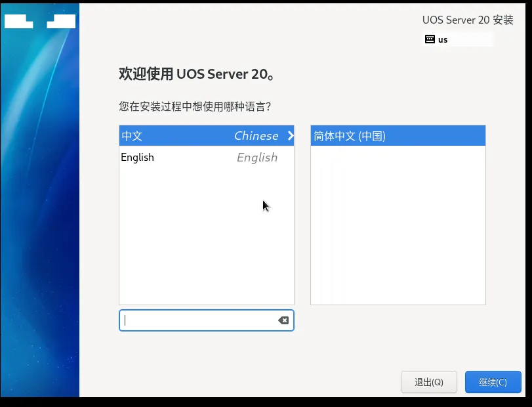532x407 pixels.
Task: Click the italic Chinese label
Action: tap(256, 136)
